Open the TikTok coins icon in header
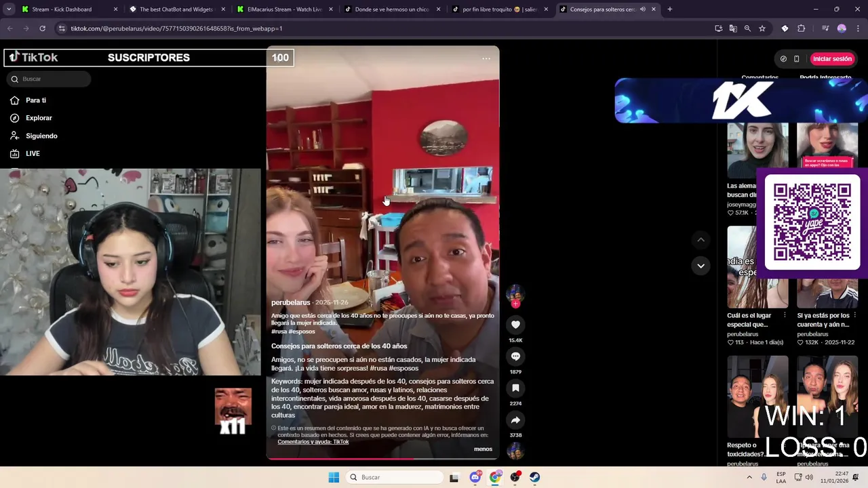This screenshot has height=488, width=868. [x=783, y=59]
